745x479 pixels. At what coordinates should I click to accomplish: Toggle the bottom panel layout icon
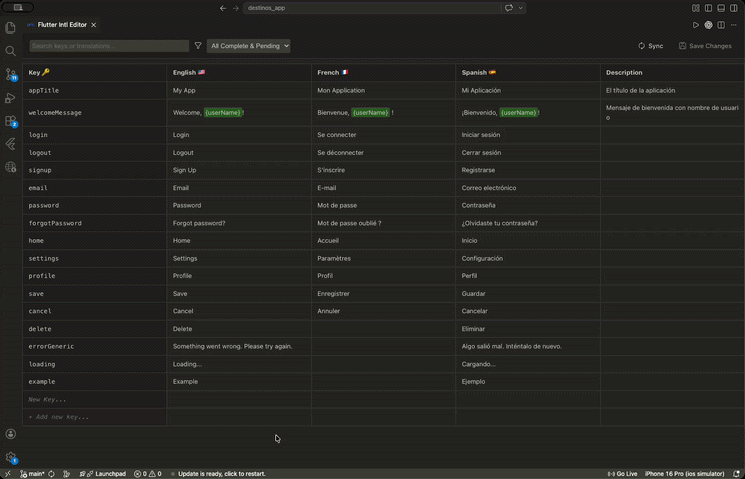point(721,8)
